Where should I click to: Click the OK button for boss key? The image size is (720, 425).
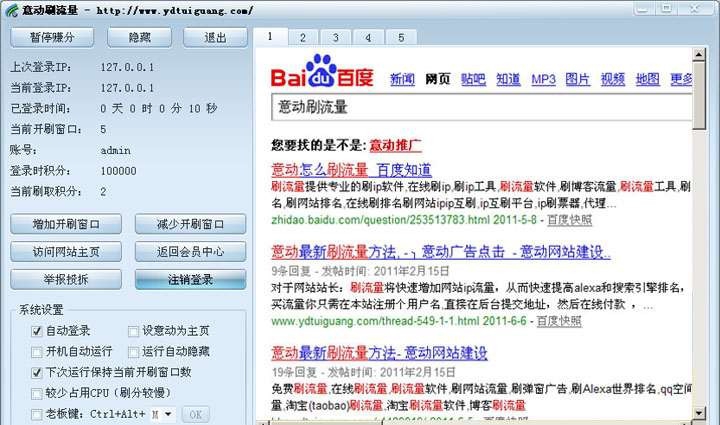point(196,414)
